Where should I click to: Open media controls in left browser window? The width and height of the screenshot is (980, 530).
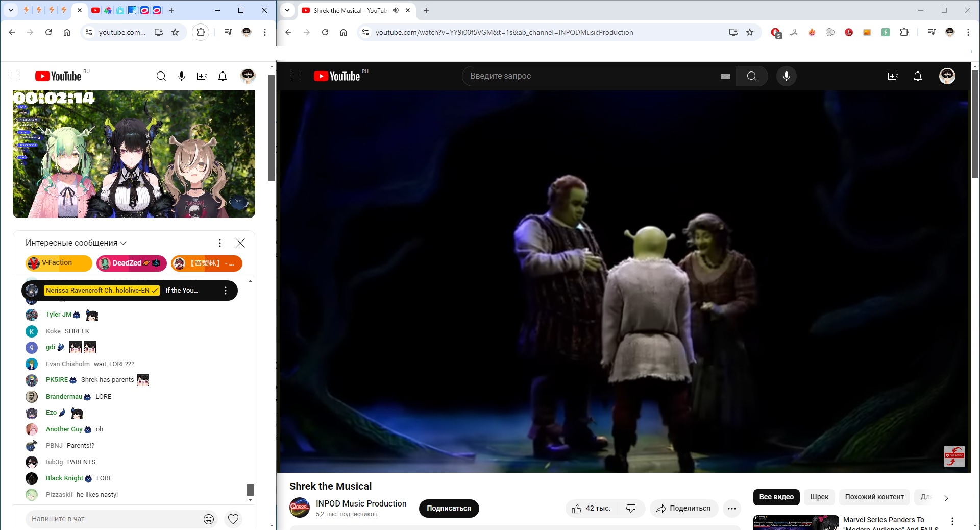[x=228, y=32]
